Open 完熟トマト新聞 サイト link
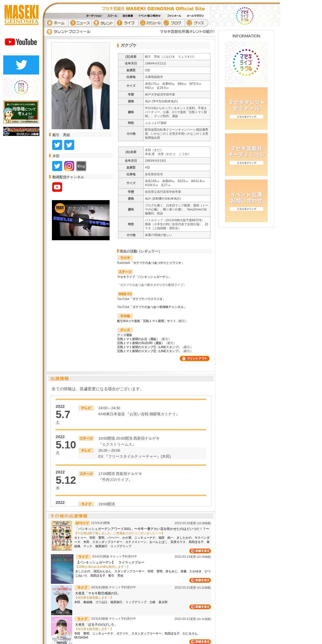This screenshot has height=644, width=322. pyautogui.click(x=146, y=321)
